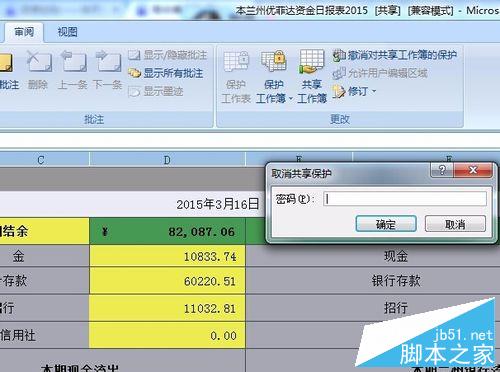The image size is (500, 372).
Task: Switch to the 视图 ribbon tab
Action: tap(67, 32)
